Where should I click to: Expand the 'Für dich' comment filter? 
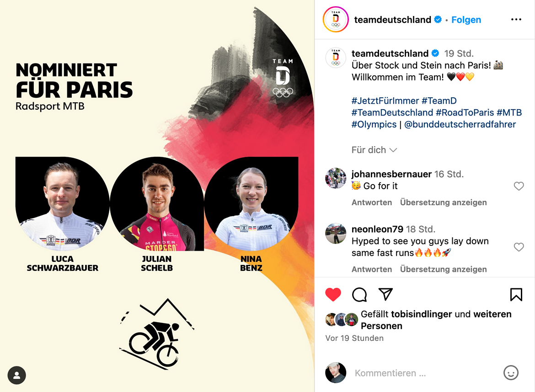pos(374,150)
